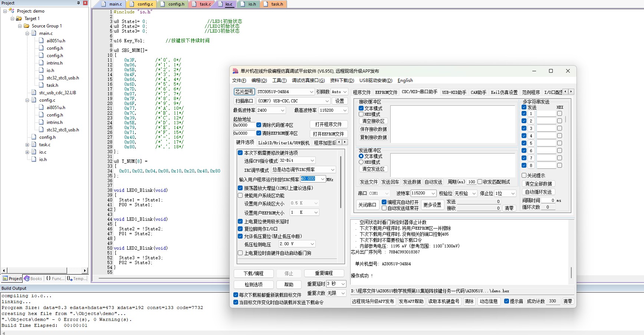
Task: Toggle 编程完自动打开 checkbox
Action: tap(384, 202)
